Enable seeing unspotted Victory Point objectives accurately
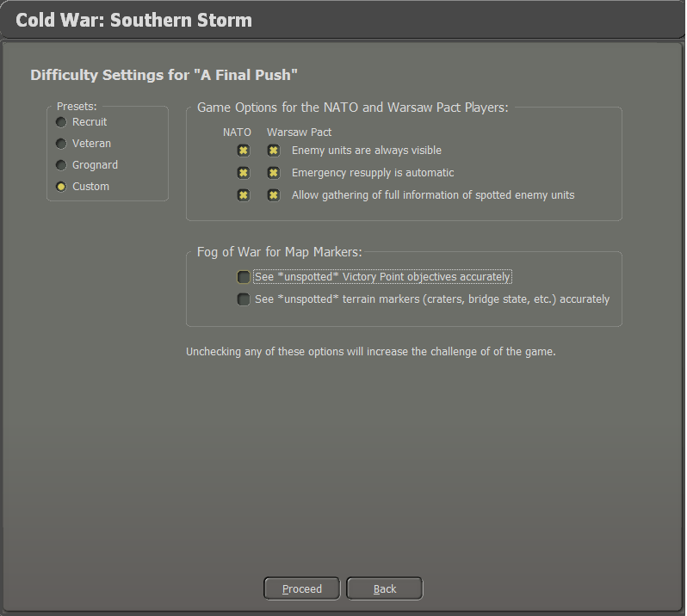The height and width of the screenshot is (616, 687). pos(244,277)
